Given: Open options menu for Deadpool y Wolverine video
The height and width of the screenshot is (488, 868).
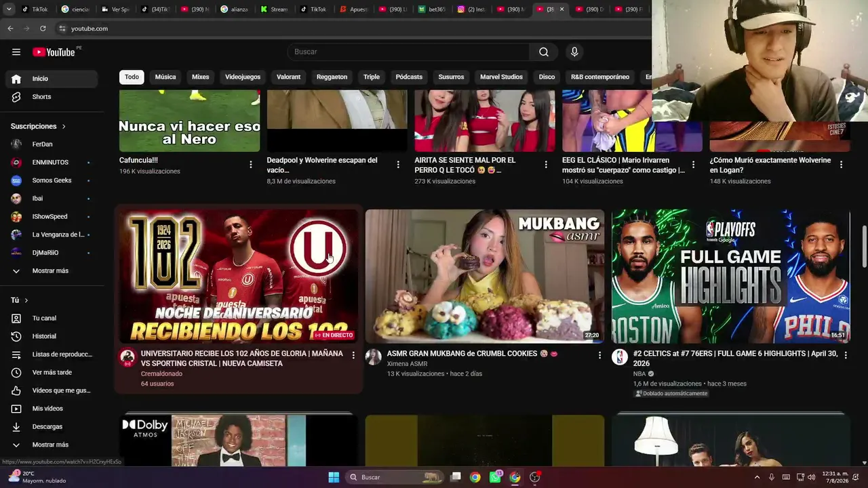Looking at the screenshot, I should pyautogui.click(x=398, y=165).
